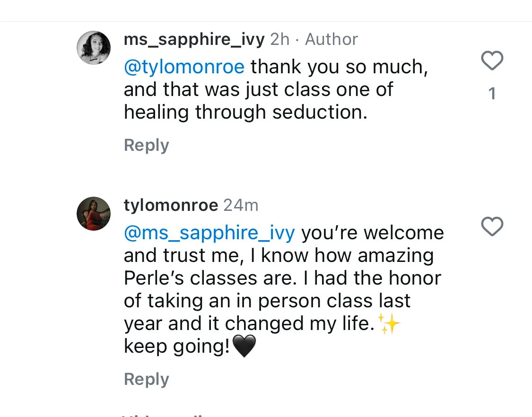Open tylomonroe's profile picture
The width and height of the screenshot is (532, 417).
[x=94, y=213]
